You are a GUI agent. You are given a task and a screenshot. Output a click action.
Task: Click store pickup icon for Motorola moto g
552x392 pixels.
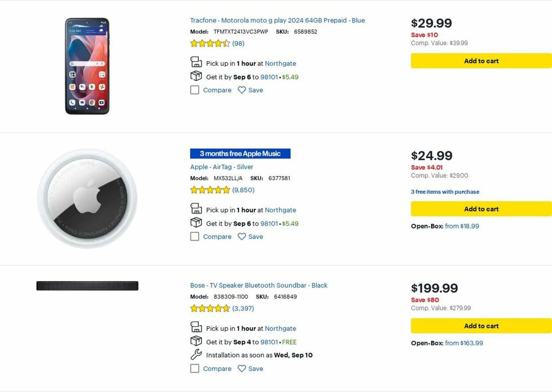[x=196, y=62]
